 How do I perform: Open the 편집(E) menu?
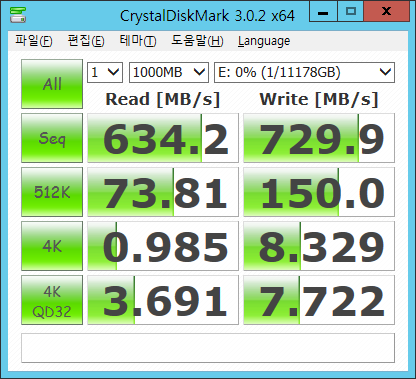point(86,41)
